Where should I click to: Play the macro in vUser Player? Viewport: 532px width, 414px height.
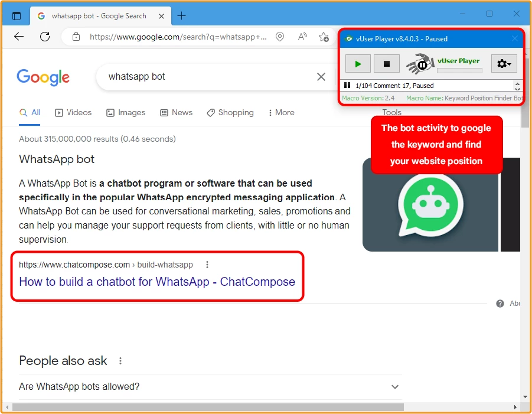358,63
